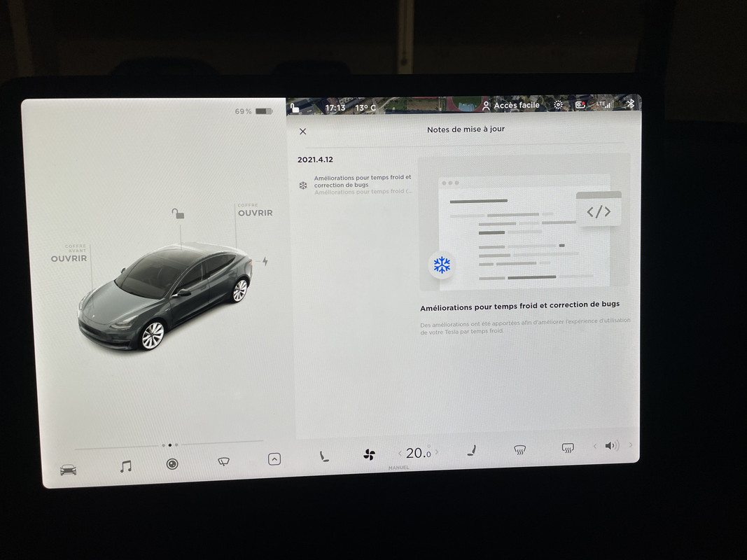This screenshot has height=560, width=747.
Task: Open the music player icon
Action: click(x=126, y=465)
